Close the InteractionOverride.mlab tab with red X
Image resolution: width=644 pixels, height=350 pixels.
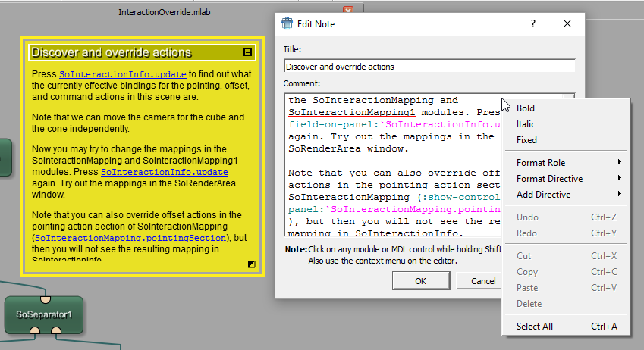coord(348,11)
